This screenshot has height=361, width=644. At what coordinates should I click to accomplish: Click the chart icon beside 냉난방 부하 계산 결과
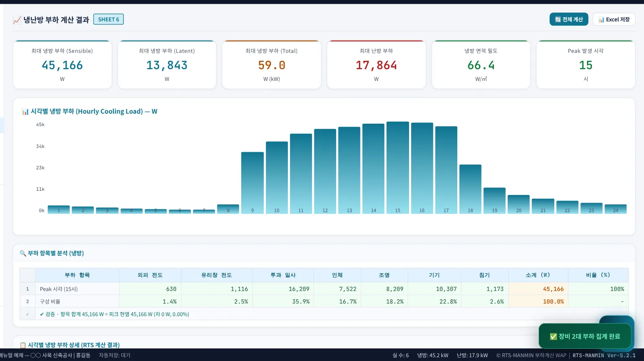coord(17,20)
